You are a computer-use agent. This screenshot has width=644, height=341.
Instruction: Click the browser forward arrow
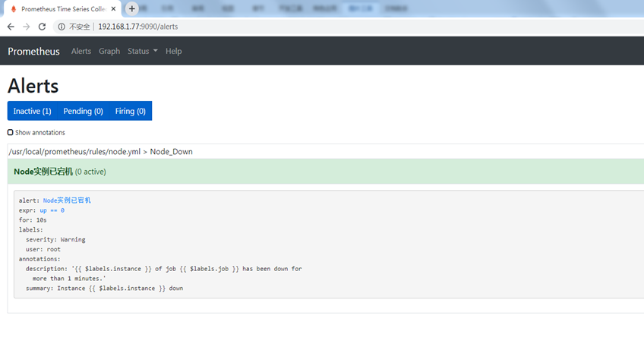pyautogui.click(x=27, y=27)
